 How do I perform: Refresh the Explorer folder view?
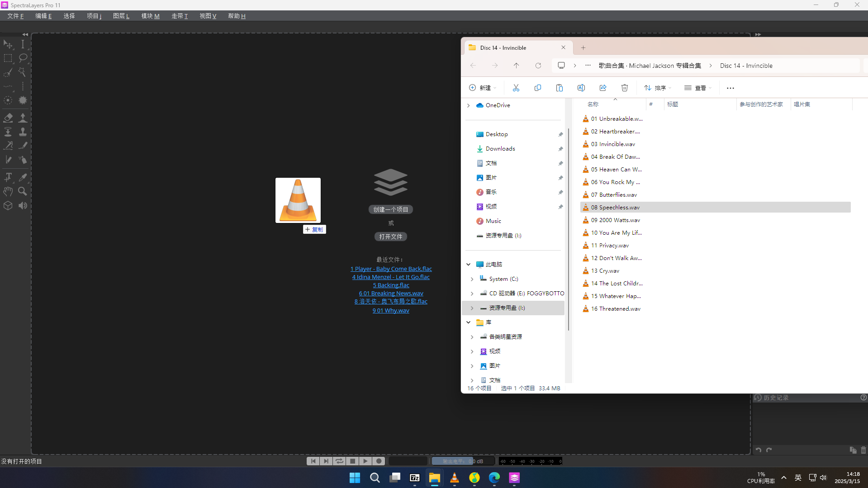coord(538,66)
